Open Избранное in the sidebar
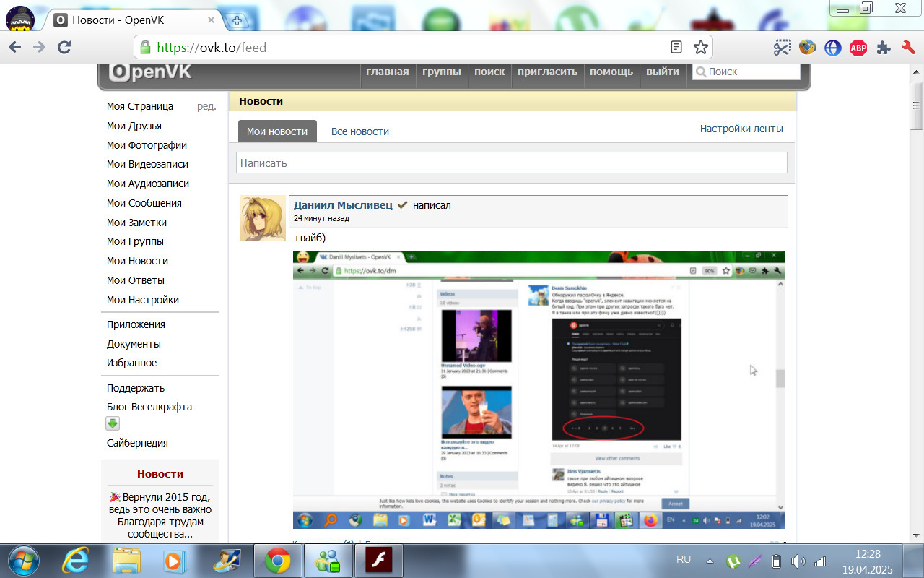Image resolution: width=924 pixels, height=578 pixels. 131,363
